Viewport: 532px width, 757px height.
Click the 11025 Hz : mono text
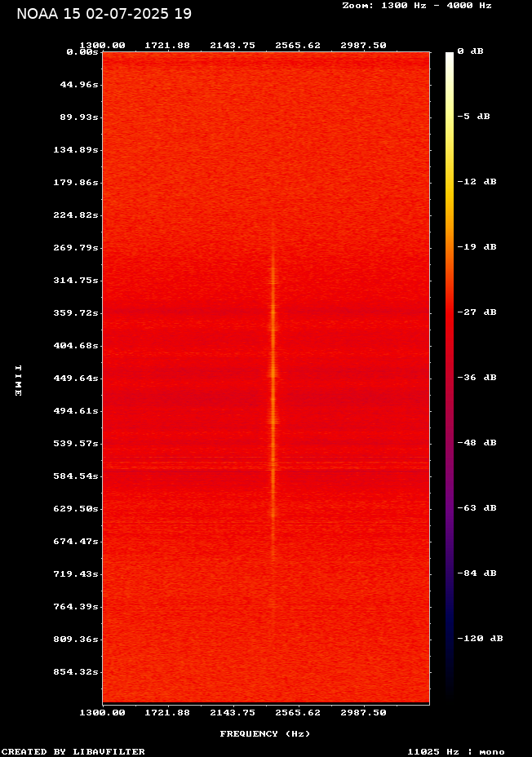455,752
